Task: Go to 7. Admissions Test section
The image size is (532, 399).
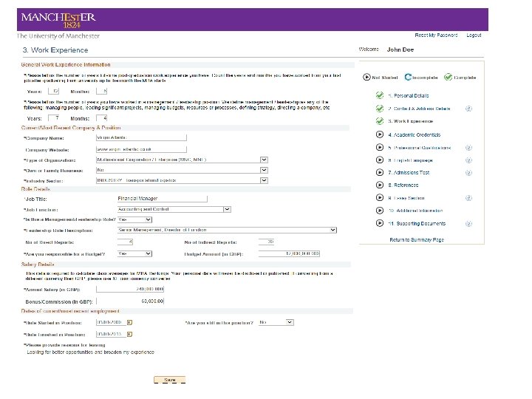Action: [x=409, y=173]
